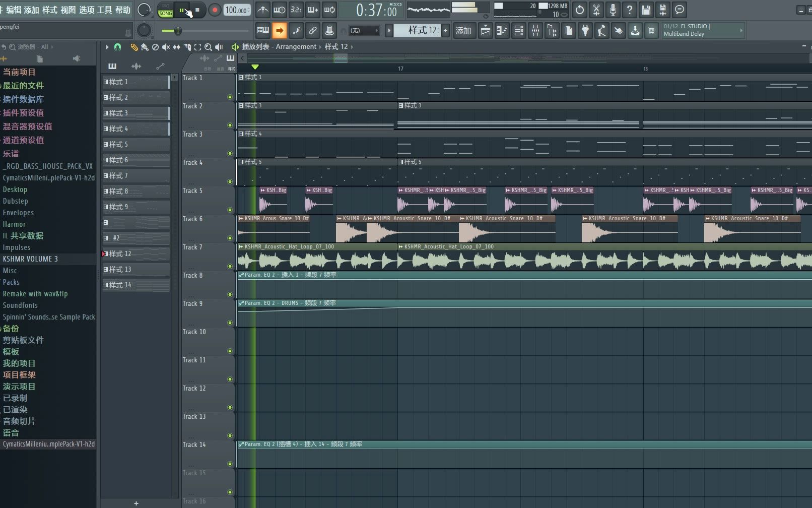The image size is (812, 508).
Task: Switch between PAT and SONG mode
Action: 165,10
